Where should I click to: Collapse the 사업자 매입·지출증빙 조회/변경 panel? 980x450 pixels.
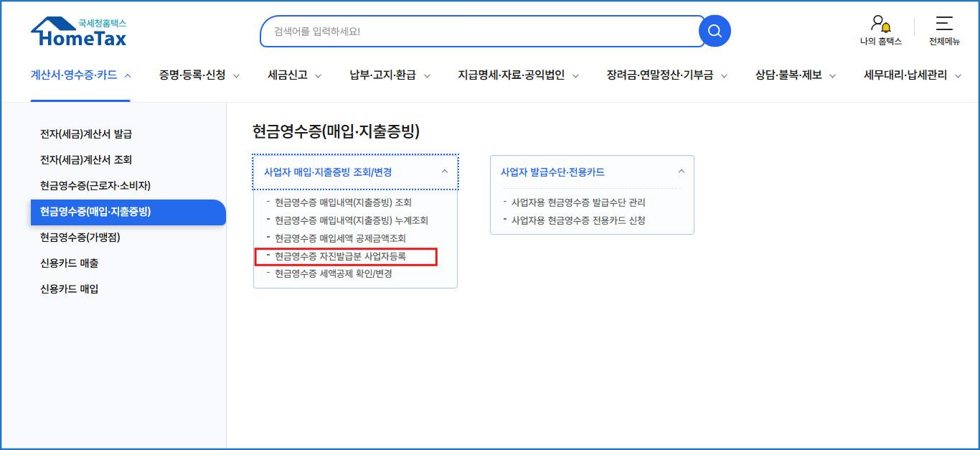pos(446,171)
